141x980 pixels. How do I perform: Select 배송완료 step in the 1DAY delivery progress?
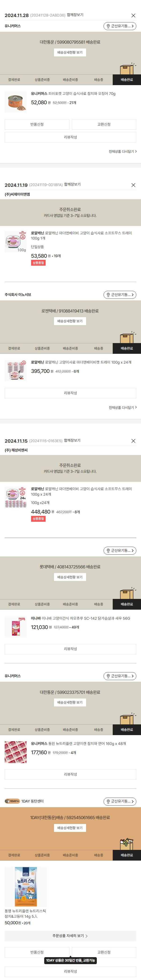click(127, 855)
